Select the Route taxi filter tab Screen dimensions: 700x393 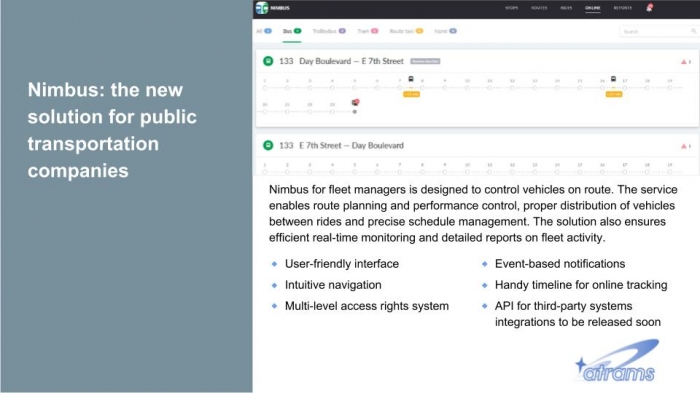click(406, 31)
